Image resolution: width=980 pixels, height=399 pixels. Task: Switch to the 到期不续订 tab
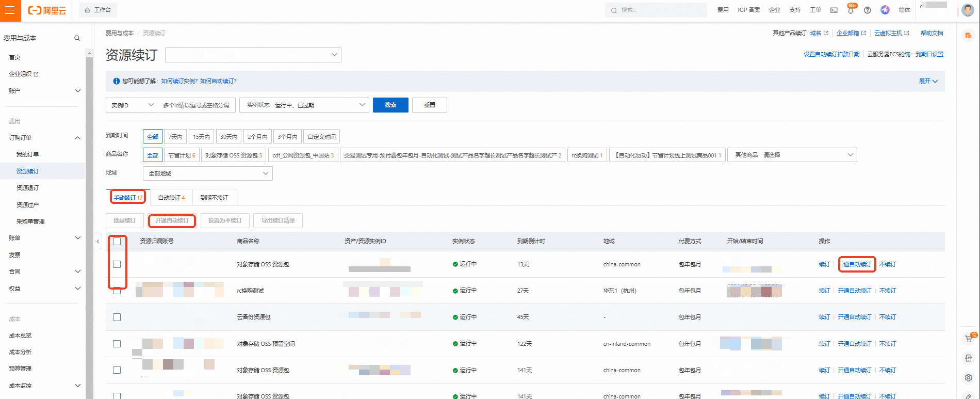tap(214, 198)
